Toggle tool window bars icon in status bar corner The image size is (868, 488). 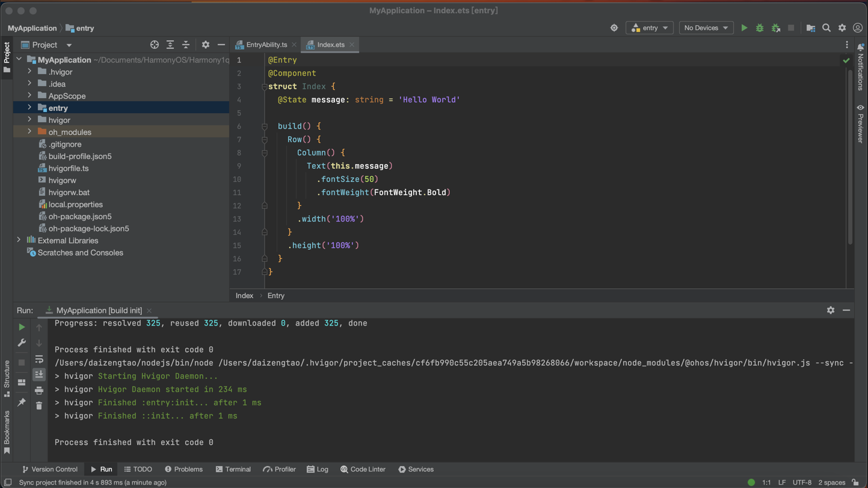click(7, 482)
